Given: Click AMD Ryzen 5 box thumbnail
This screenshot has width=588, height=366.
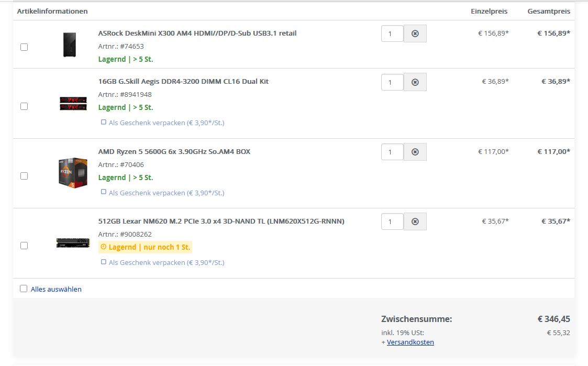Looking at the screenshot, I should point(73,172).
